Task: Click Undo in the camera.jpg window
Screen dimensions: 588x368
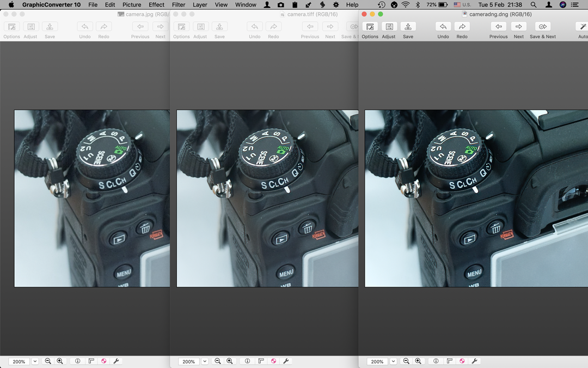Action: pyautogui.click(x=85, y=27)
